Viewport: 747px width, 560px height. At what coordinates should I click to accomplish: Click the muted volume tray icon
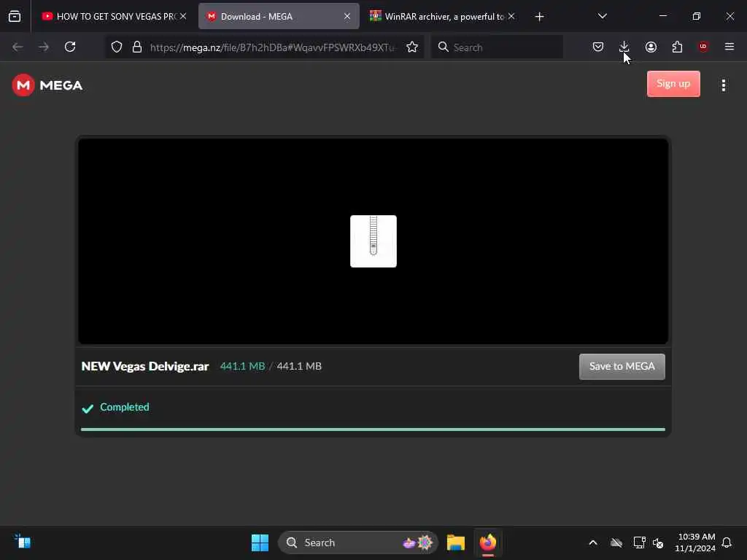[x=658, y=542]
